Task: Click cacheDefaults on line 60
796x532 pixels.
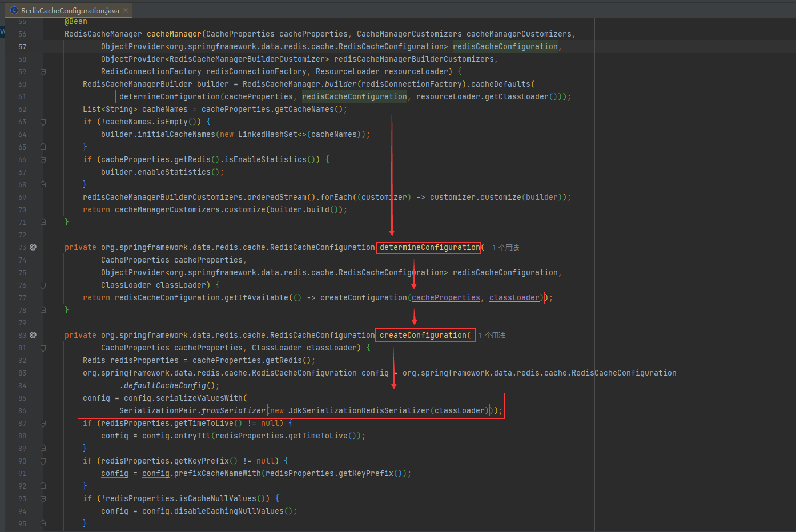Action: point(501,84)
